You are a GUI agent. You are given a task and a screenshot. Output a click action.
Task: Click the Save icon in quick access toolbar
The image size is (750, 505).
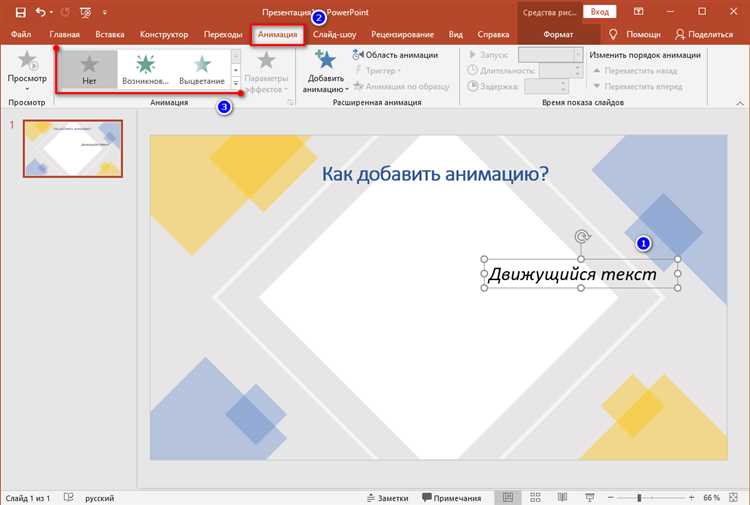[20, 11]
